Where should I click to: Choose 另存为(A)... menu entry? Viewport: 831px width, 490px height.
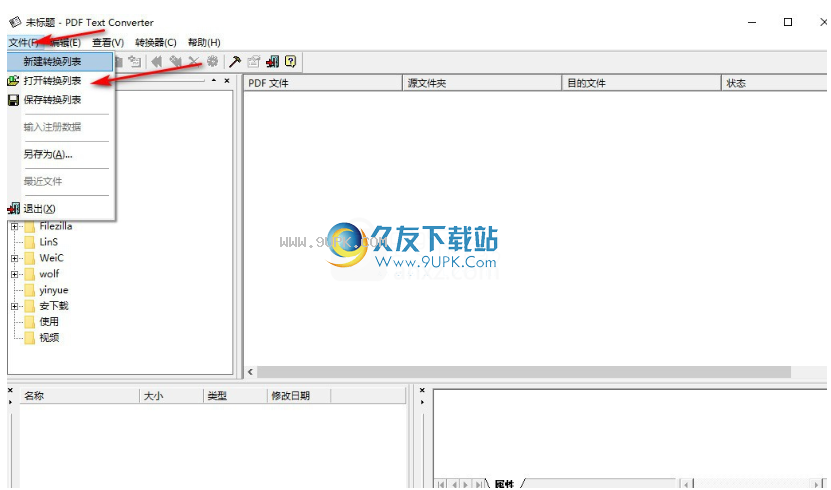(x=60, y=155)
